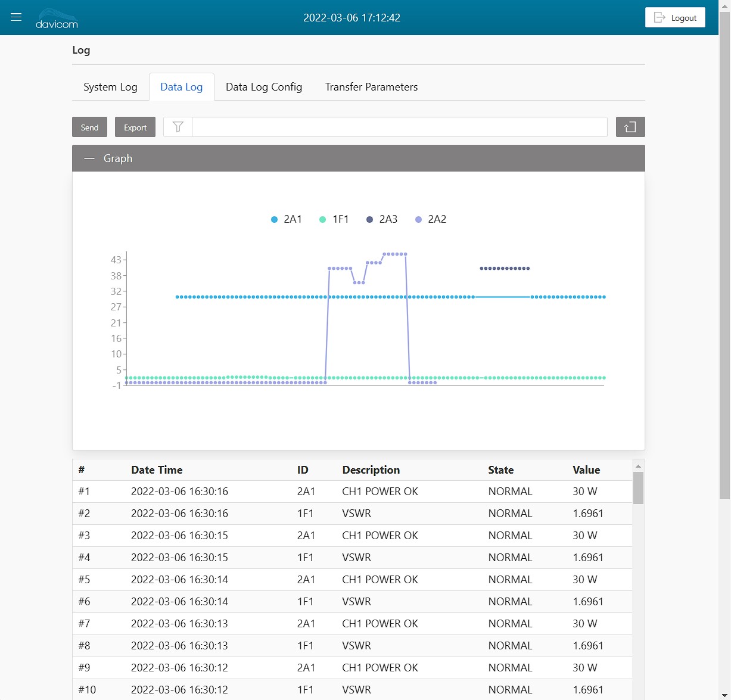Click the dark 2A3 data points in graph

coord(505,269)
